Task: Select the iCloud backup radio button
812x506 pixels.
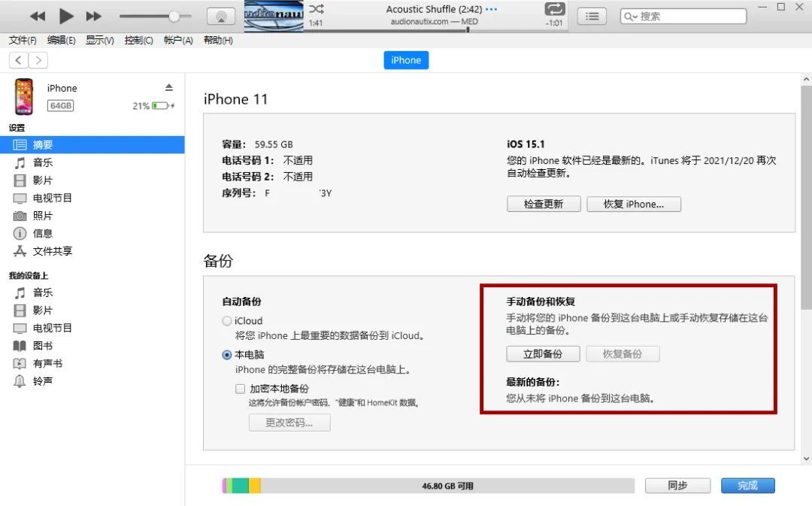Action: [226, 321]
